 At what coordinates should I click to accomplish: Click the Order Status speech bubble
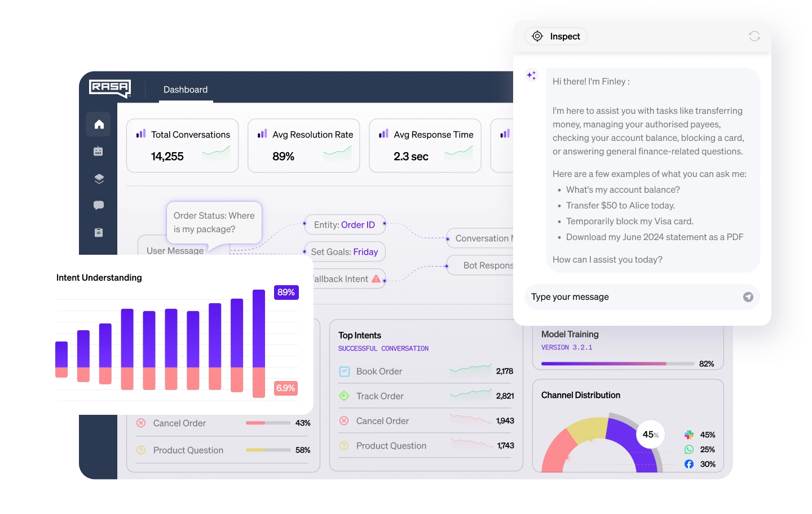(214, 223)
